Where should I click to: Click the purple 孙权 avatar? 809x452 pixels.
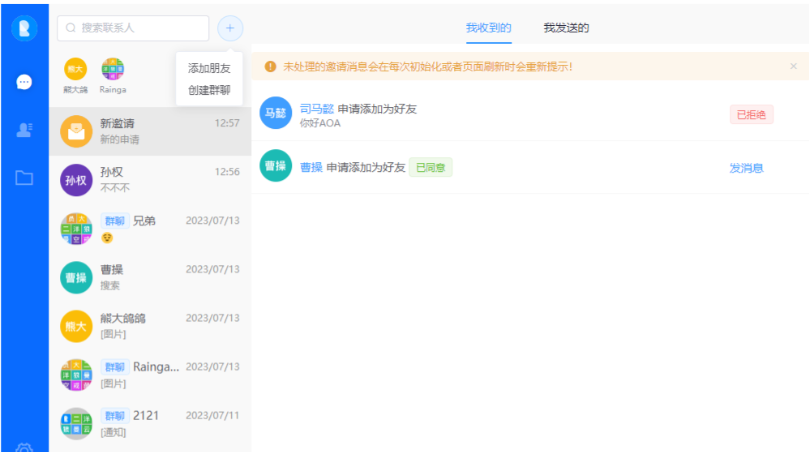(x=76, y=180)
